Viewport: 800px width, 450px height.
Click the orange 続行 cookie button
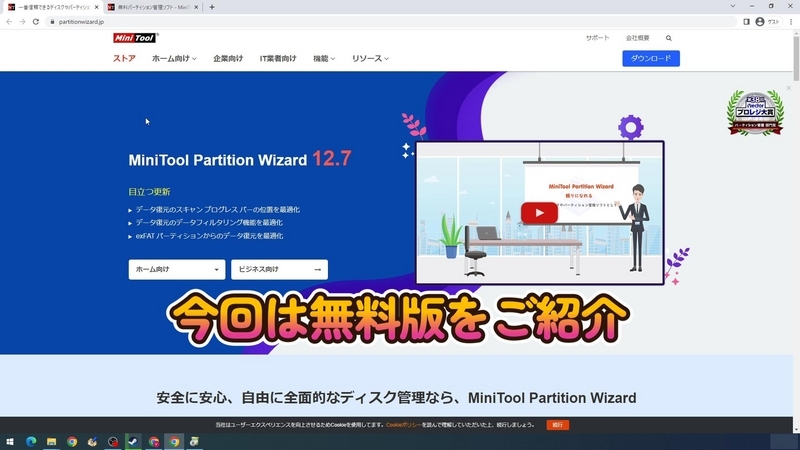point(558,424)
